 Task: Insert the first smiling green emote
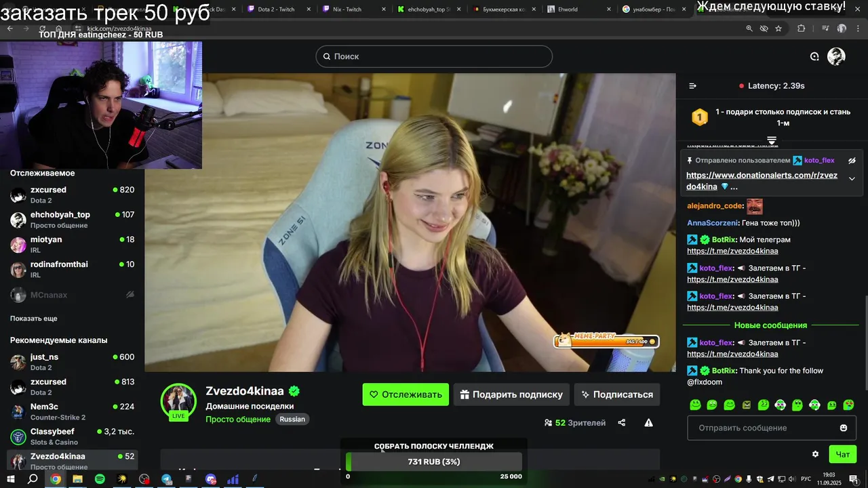(695, 405)
